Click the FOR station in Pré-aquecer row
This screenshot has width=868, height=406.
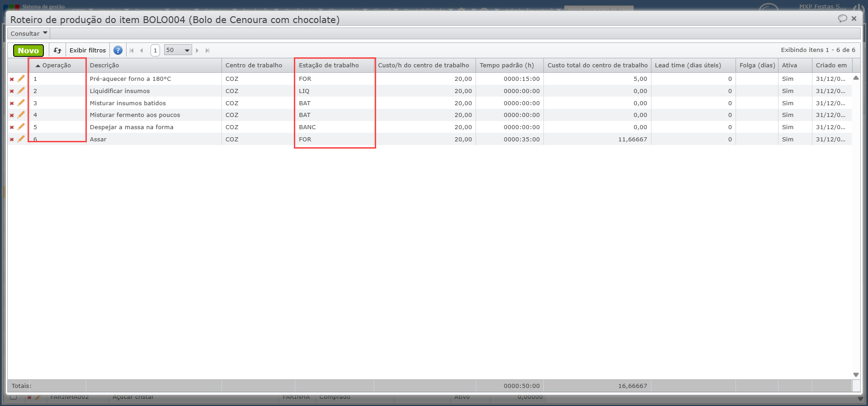[x=335, y=79]
